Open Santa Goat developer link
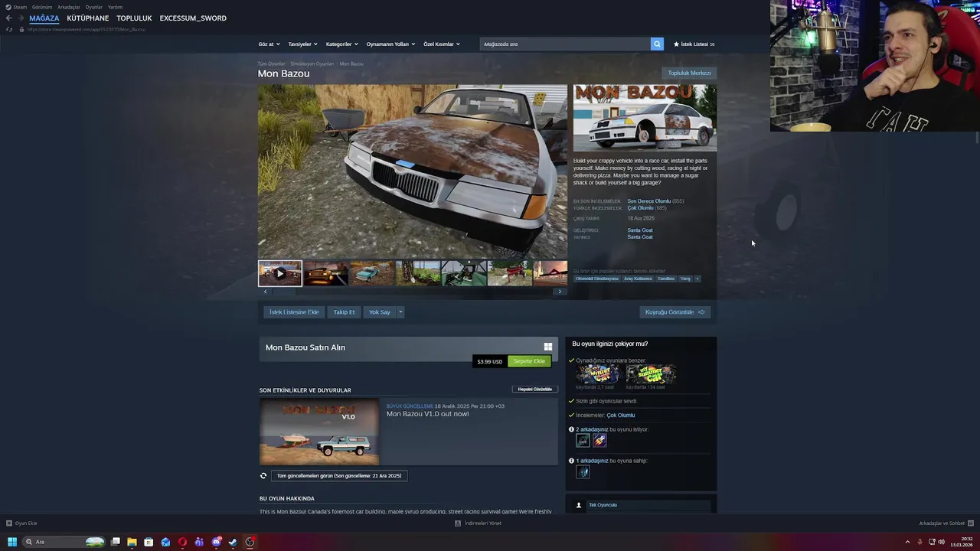Screen dimensions: 980x551 coord(640,230)
